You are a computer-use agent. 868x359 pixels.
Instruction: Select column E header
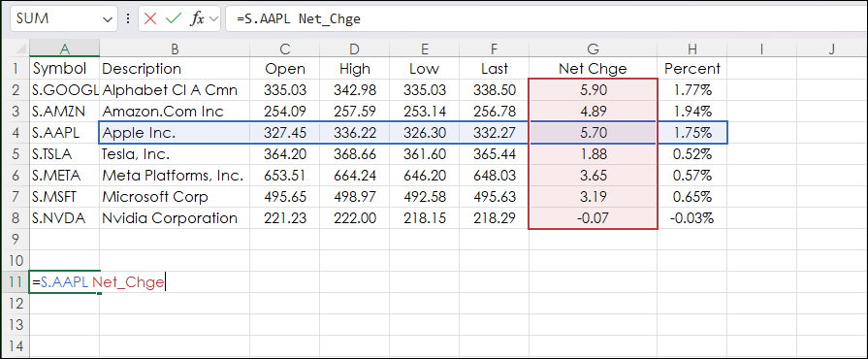coord(424,49)
